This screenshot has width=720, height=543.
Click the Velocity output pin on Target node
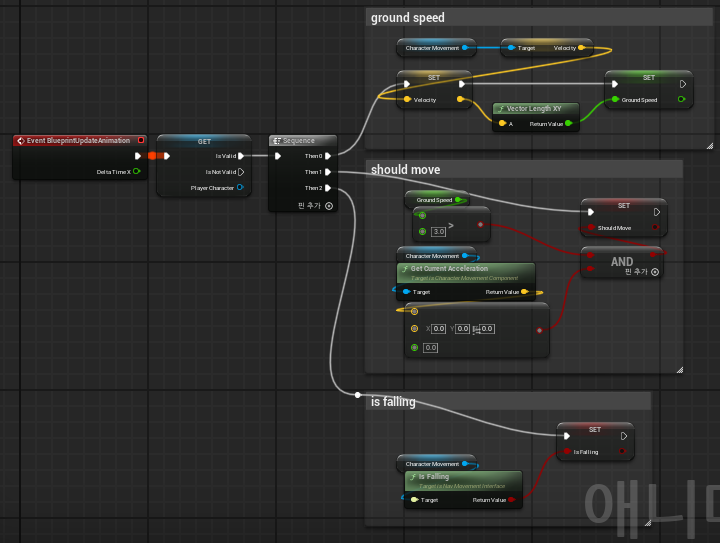pyautogui.click(x=581, y=48)
